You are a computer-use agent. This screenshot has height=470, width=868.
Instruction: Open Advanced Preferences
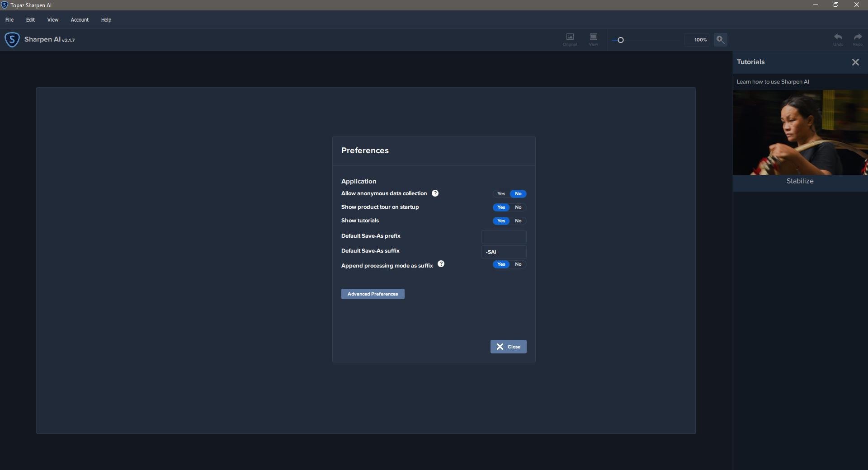point(373,294)
